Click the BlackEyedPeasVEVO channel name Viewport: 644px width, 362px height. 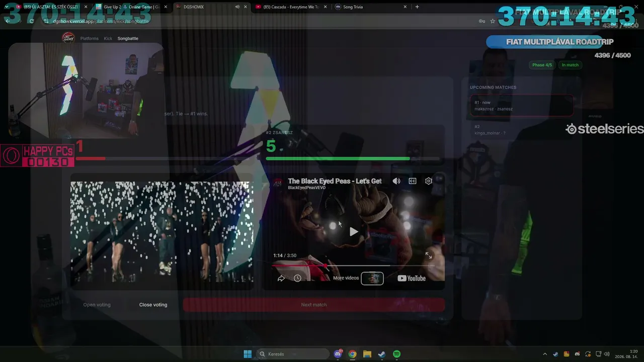pos(306,188)
